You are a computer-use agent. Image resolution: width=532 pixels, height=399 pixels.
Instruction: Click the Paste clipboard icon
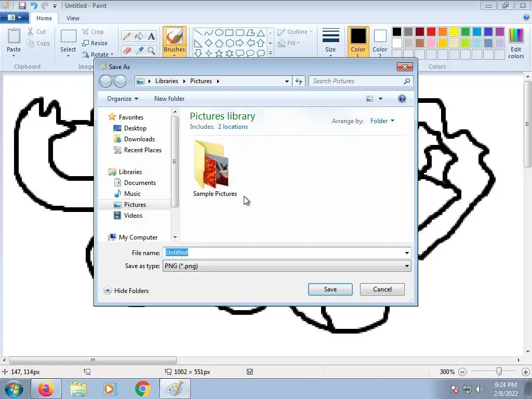click(14, 36)
